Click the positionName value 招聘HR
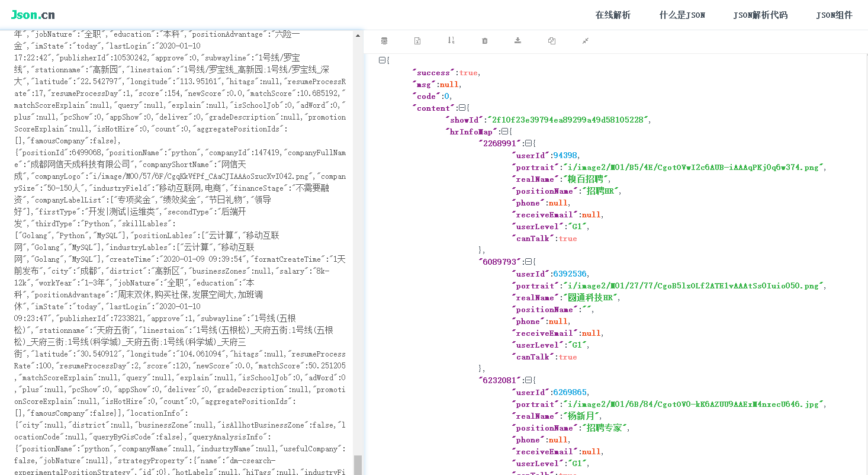868x475 pixels. [599, 191]
